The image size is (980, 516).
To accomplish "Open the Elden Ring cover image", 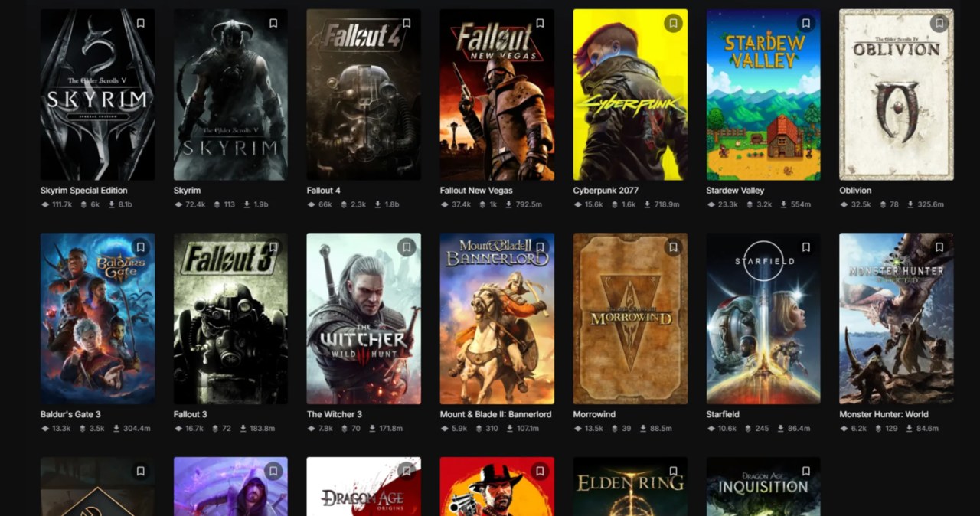I will coord(630,487).
